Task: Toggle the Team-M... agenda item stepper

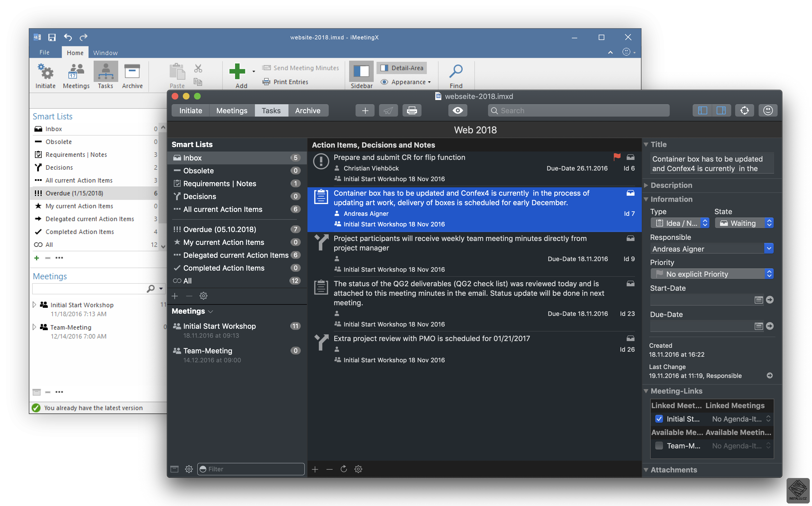Action: [x=768, y=445]
